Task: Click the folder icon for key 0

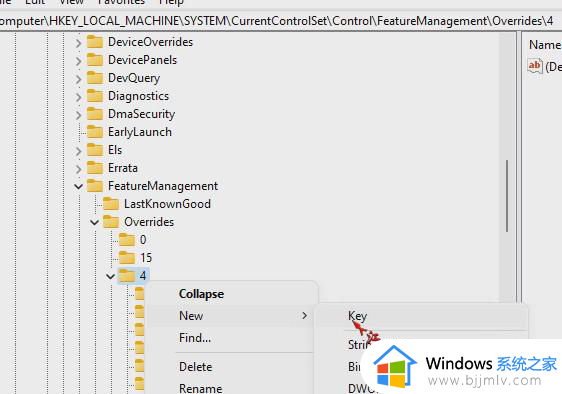Action: coord(127,240)
